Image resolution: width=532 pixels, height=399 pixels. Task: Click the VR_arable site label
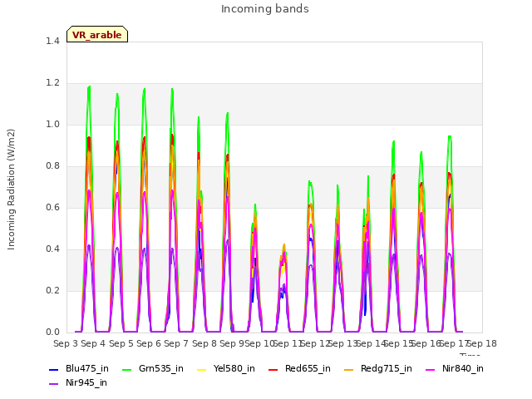(97, 35)
